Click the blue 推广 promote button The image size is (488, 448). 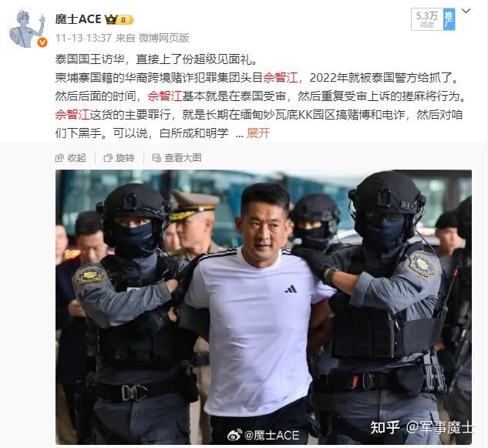(449, 19)
